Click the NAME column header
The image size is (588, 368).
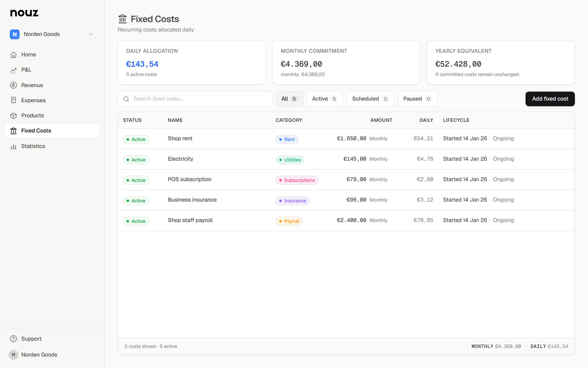pos(175,120)
